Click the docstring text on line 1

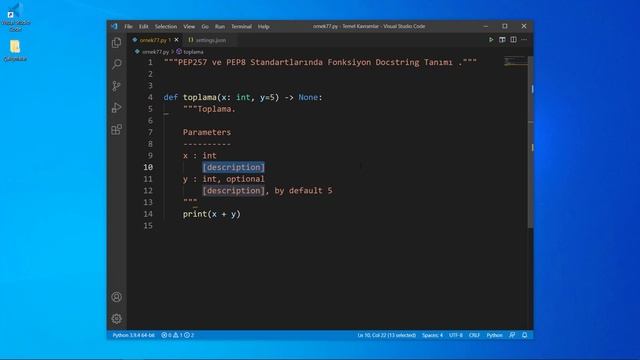320,62
